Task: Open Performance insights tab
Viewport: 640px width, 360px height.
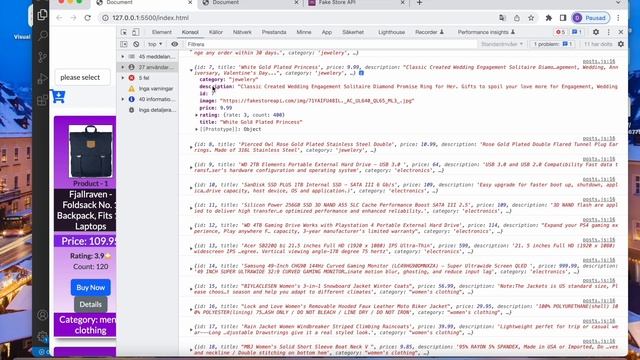Action: point(486,32)
